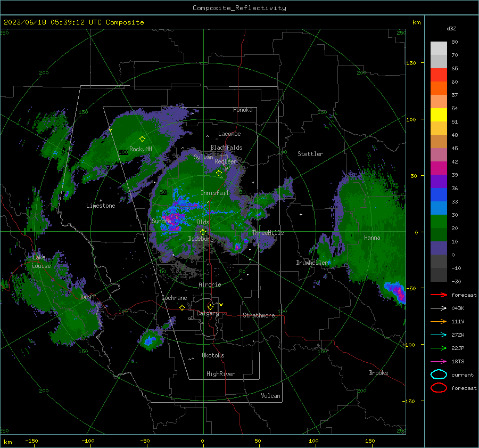
Task: Click the yellow diamond marker above RockyMH
Action: (x=142, y=139)
